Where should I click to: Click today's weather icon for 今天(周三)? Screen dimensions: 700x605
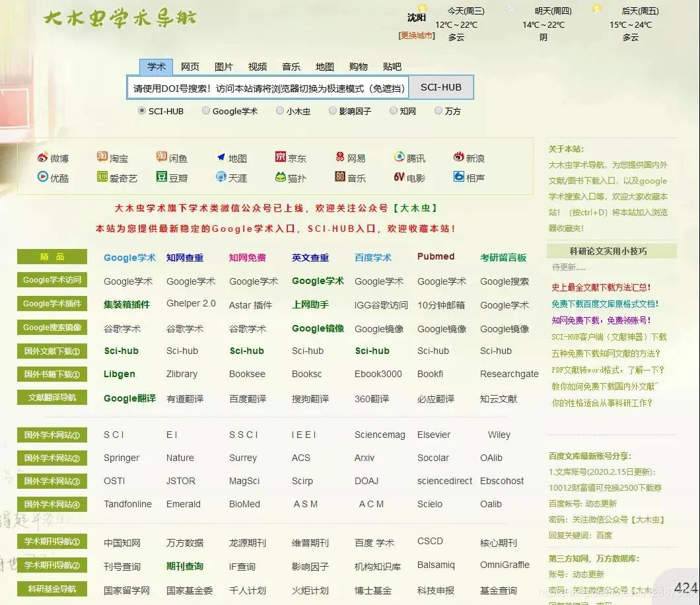pyautogui.click(x=422, y=9)
